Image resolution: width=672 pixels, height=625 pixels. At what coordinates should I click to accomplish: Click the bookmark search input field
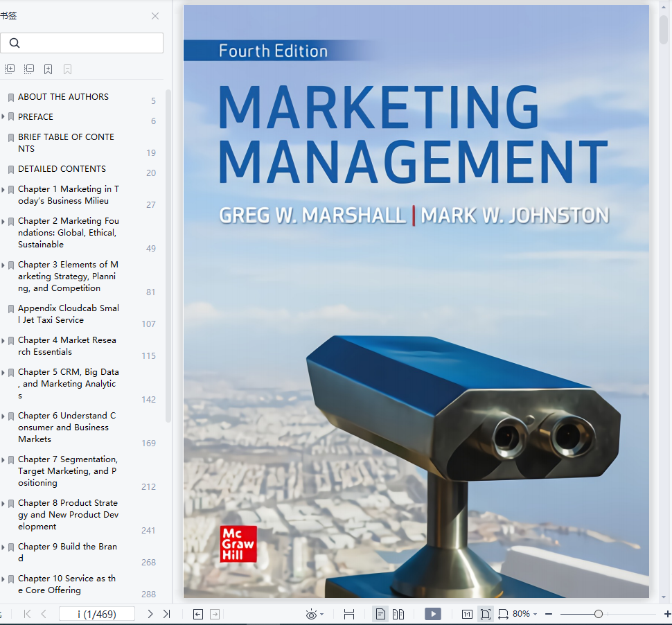tap(82, 43)
